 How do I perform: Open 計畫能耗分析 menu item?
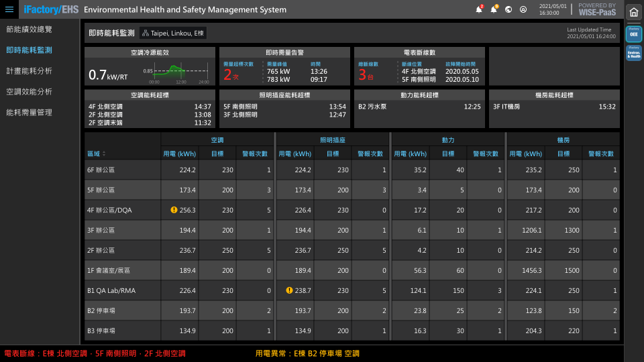tap(29, 71)
